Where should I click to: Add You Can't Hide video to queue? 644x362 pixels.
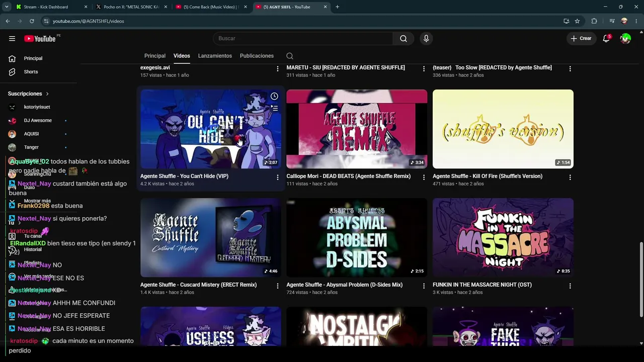click(274, 108)
